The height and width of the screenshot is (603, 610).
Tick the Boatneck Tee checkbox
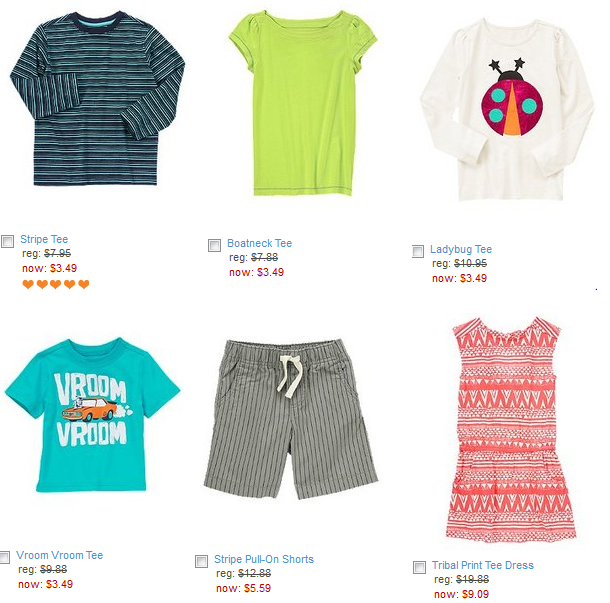coord(214,245)
